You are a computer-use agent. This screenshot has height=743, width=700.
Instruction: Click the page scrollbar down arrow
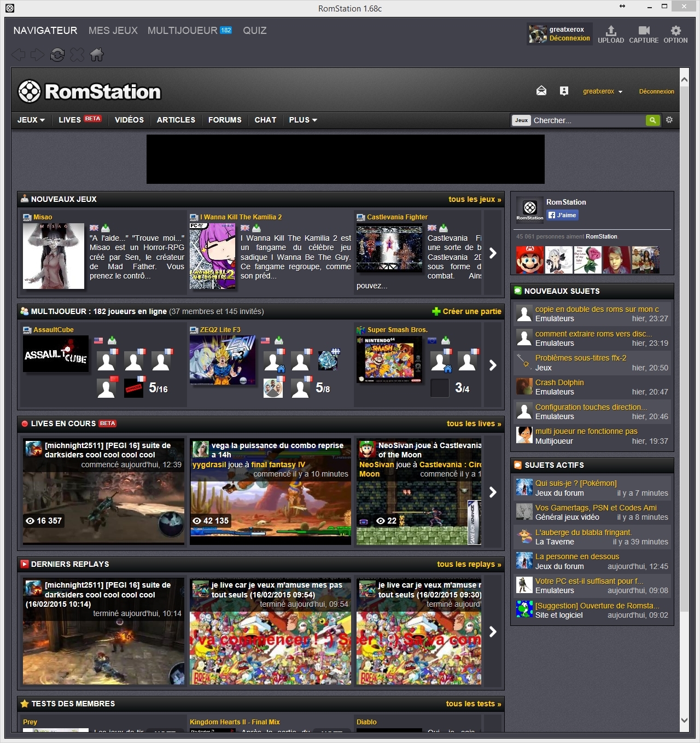tap(684, 721)
